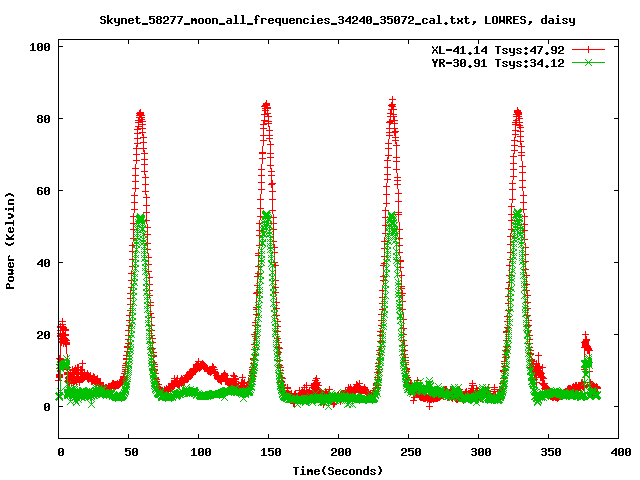Click the green peak top near 330 seconds
Screen dimensions: 640x480
point(518,214)
